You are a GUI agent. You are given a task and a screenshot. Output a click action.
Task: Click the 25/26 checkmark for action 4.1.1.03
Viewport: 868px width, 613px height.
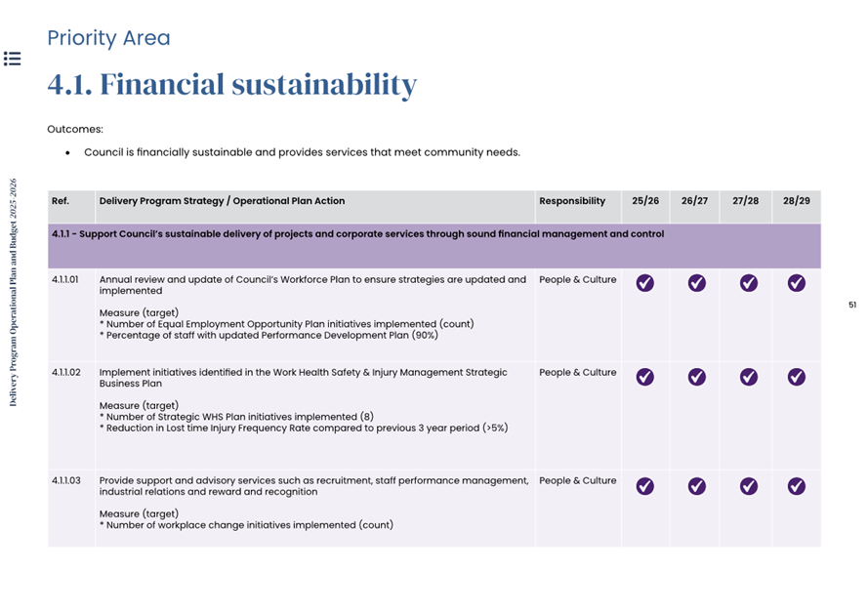click(x=645, y=485)
